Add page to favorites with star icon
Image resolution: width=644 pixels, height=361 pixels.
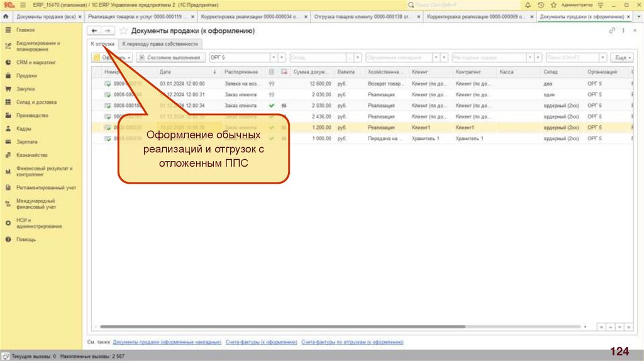point(124,30)
